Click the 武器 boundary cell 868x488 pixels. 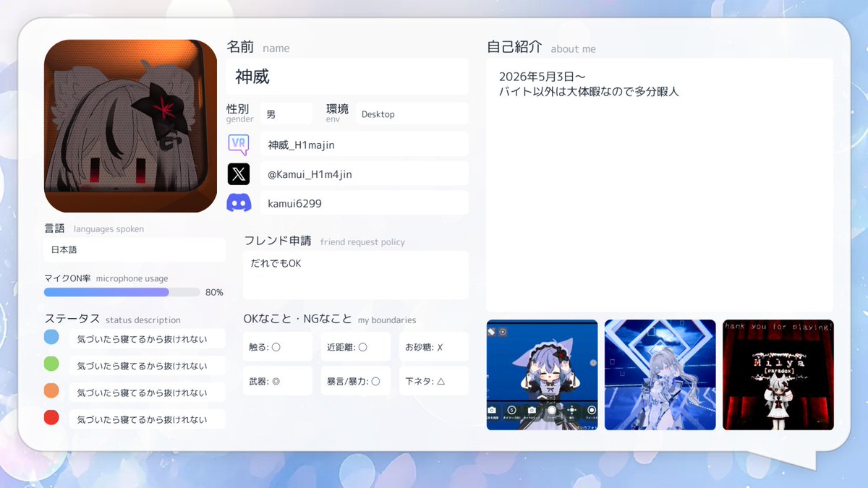click(278, 381)
